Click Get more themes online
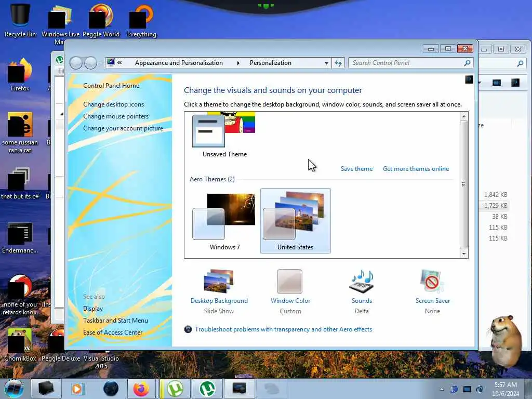 [416, 169]
